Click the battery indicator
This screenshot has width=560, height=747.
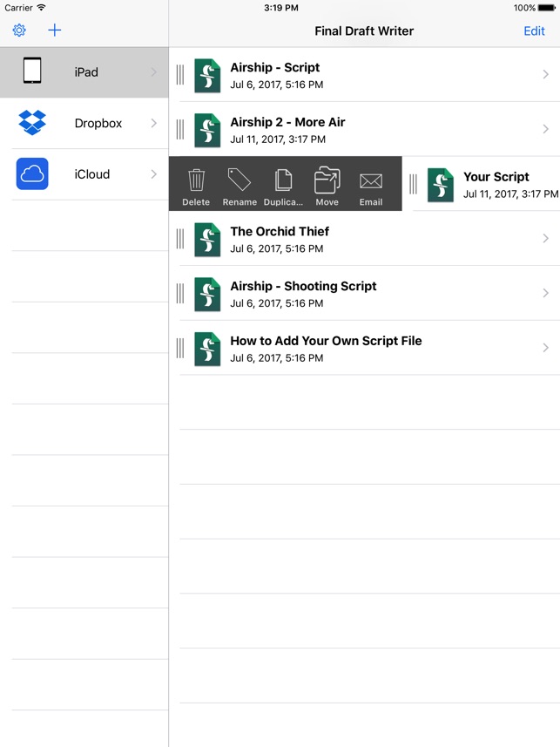(x=546, y=8)
